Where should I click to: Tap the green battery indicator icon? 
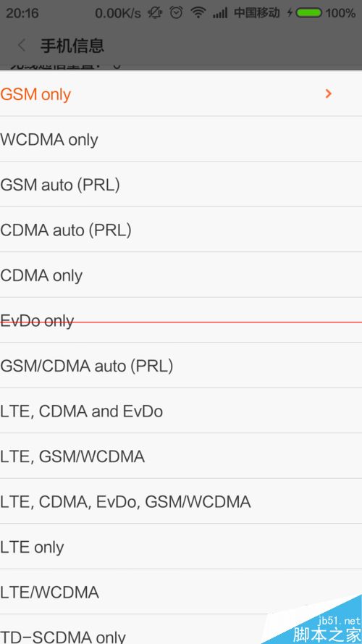click(x=308, y=13)
